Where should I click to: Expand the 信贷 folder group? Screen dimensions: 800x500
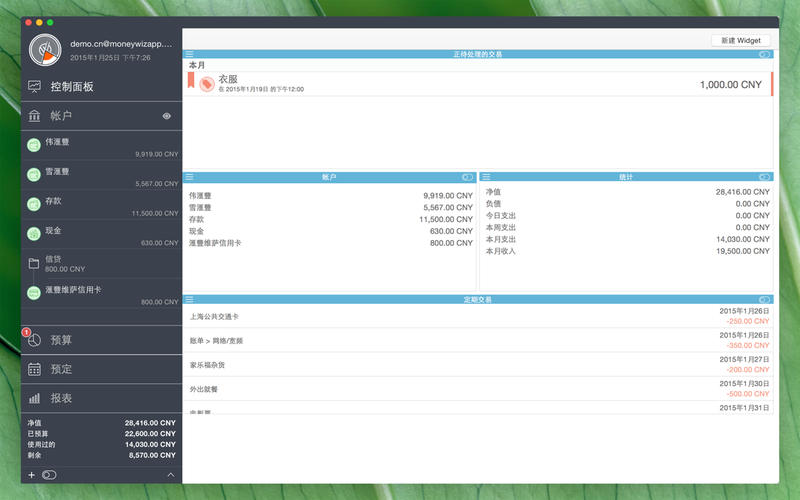[x=34, y=263]
